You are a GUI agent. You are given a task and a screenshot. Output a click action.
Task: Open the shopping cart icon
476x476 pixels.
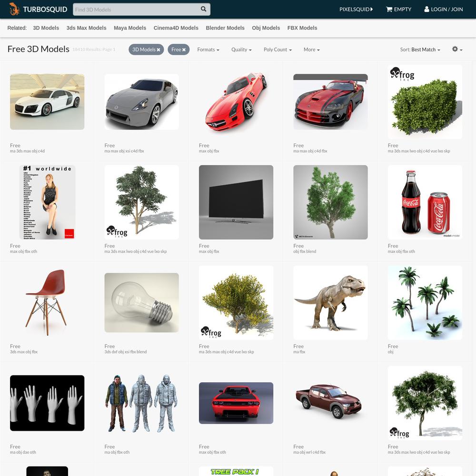(389, 10)
